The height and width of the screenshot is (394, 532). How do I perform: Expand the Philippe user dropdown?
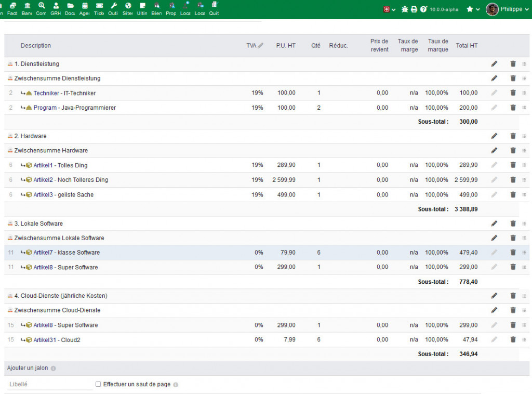[505, 9]
